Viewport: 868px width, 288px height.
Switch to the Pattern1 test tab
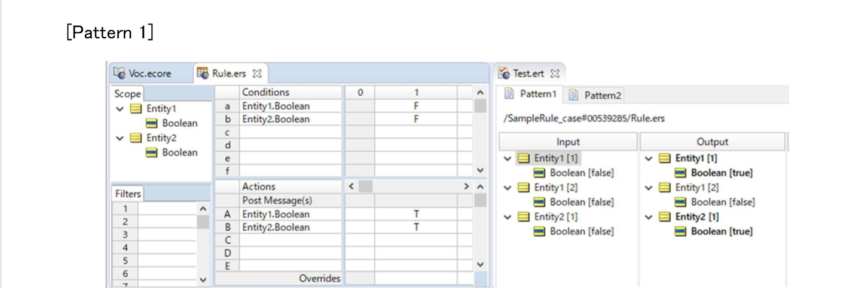530,94
